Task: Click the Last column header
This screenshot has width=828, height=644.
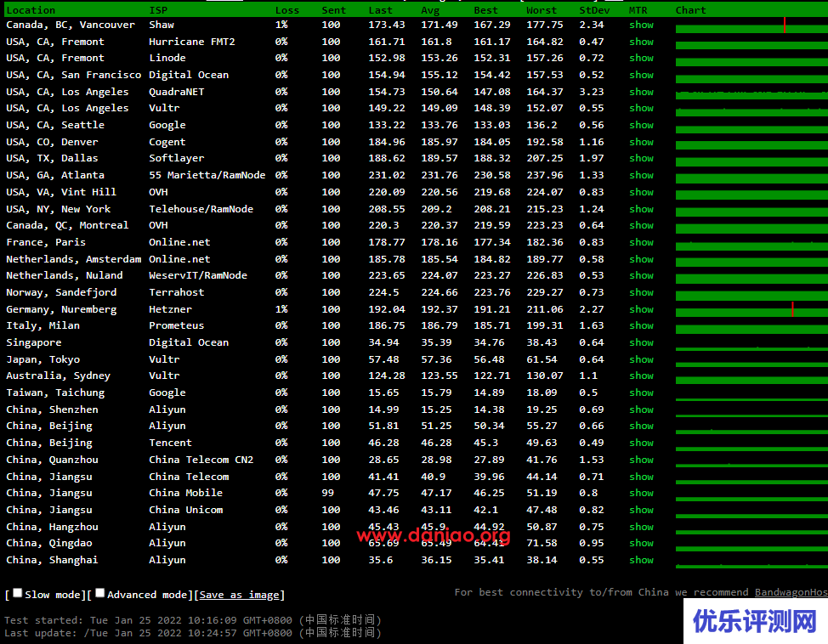Action: point(380,10)
